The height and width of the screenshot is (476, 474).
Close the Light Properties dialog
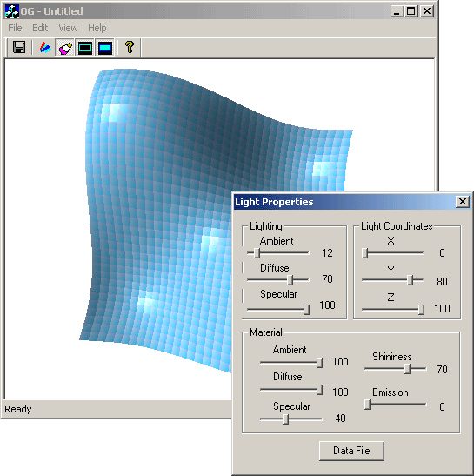(x=462, y=201)
